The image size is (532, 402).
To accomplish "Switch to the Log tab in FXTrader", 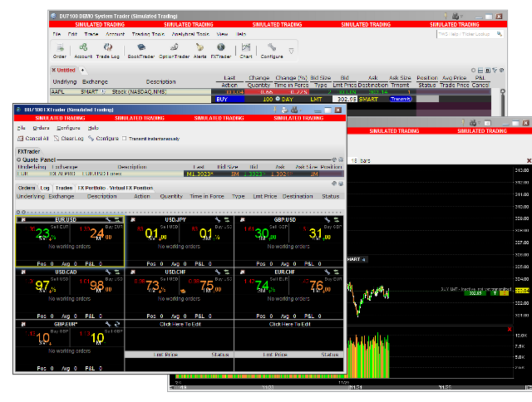I will pos(45,188).
